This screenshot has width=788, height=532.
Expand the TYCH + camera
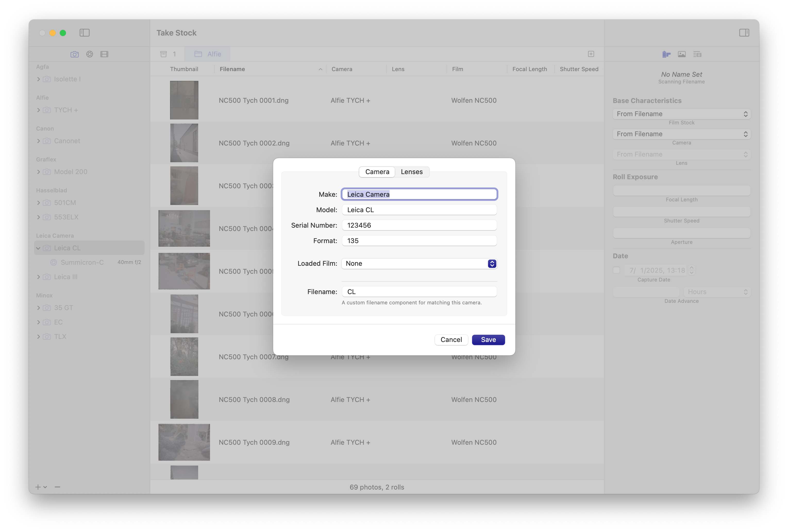pyautogui.click(x=38, y=110)
